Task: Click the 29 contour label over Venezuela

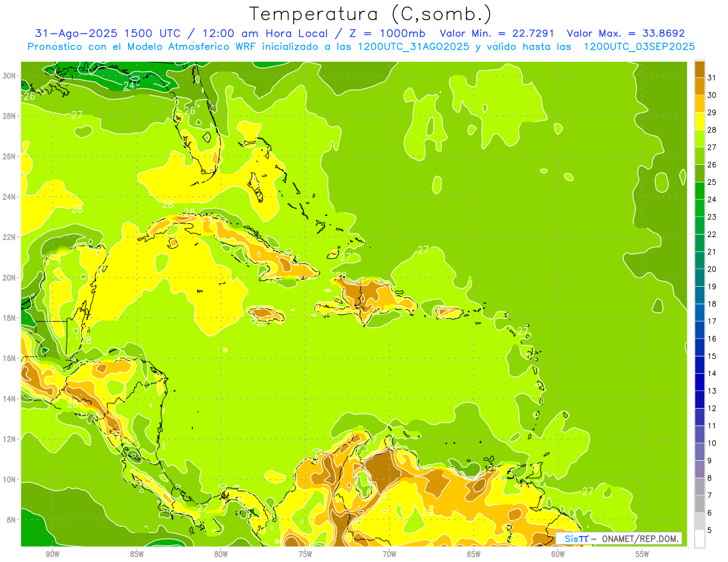Action: [428, 512]
